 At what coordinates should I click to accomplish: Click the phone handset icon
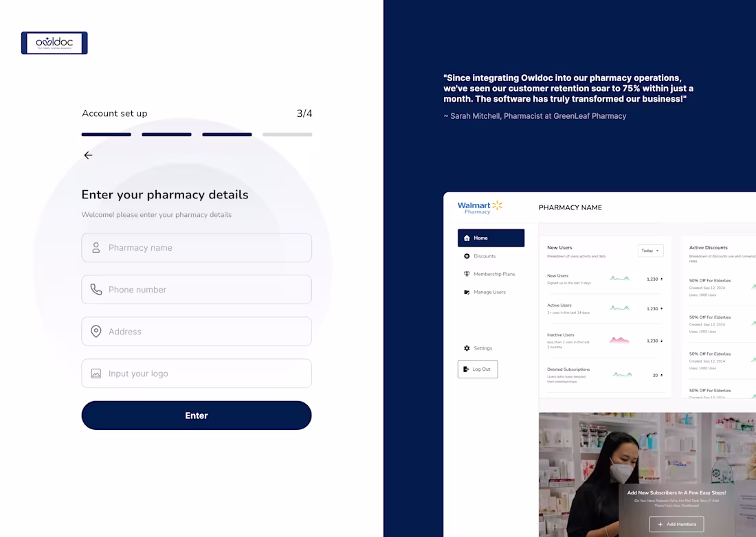coord(96,290)
